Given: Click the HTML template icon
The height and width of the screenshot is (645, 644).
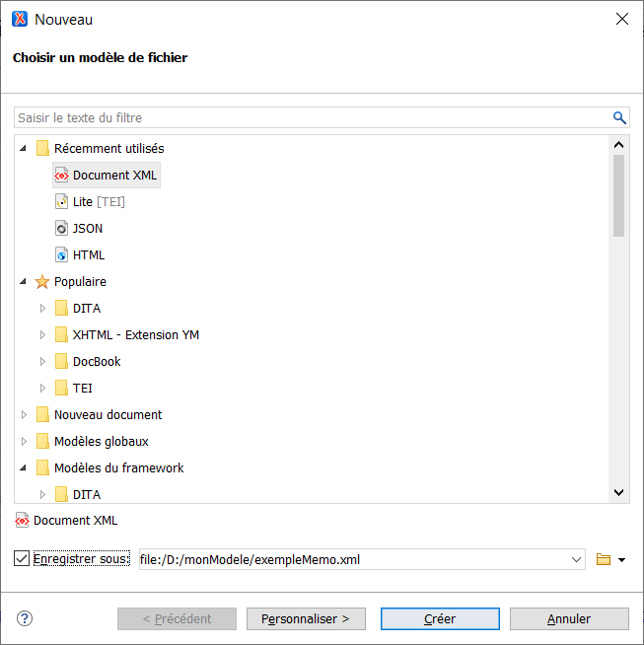Looking at the screenshot, I should pos(61,255).
